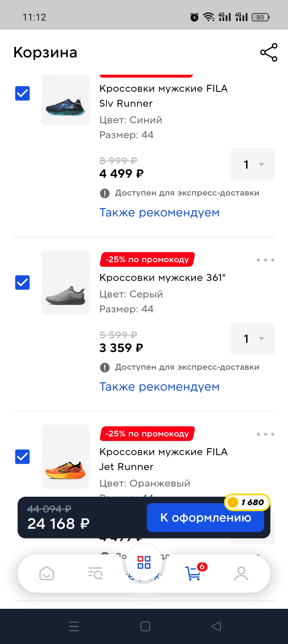The image size is (288, 644).
Task: Open the profile tab in bottom navigation
Action: (241, 573)
